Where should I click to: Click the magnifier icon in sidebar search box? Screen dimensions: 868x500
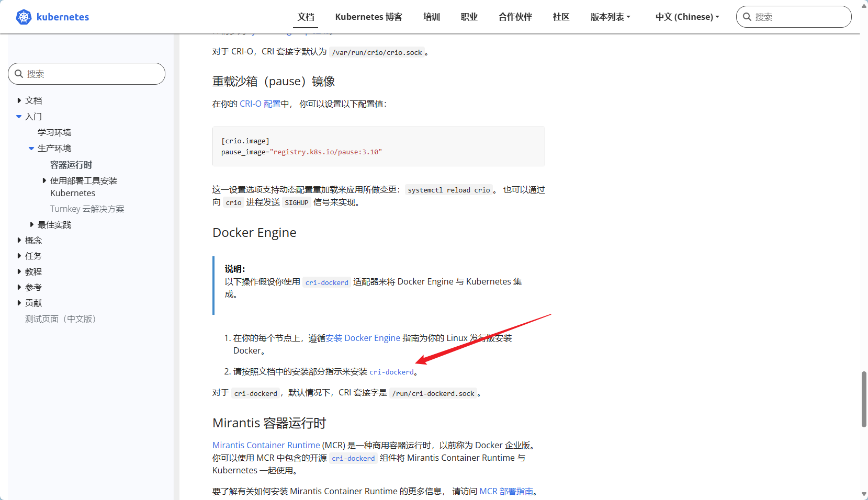19,74
